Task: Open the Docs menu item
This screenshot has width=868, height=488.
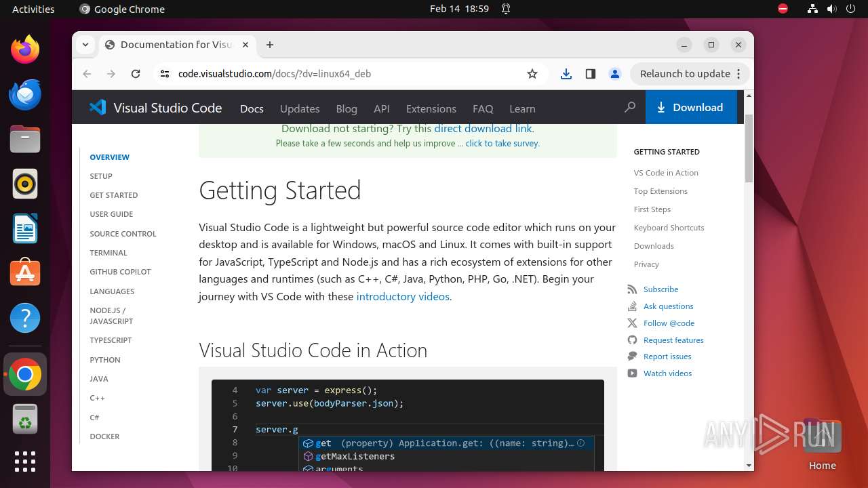Action: click(x=252, y=108)
